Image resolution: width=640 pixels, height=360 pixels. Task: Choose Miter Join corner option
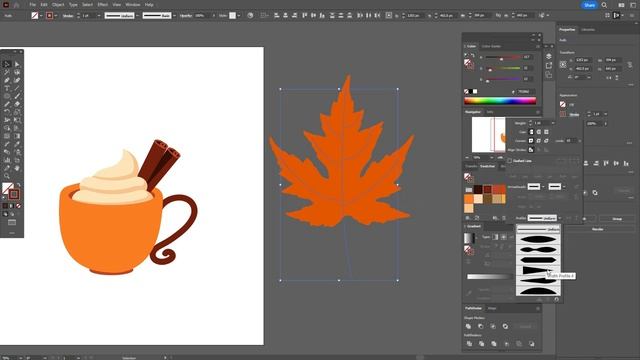point(531,140)
